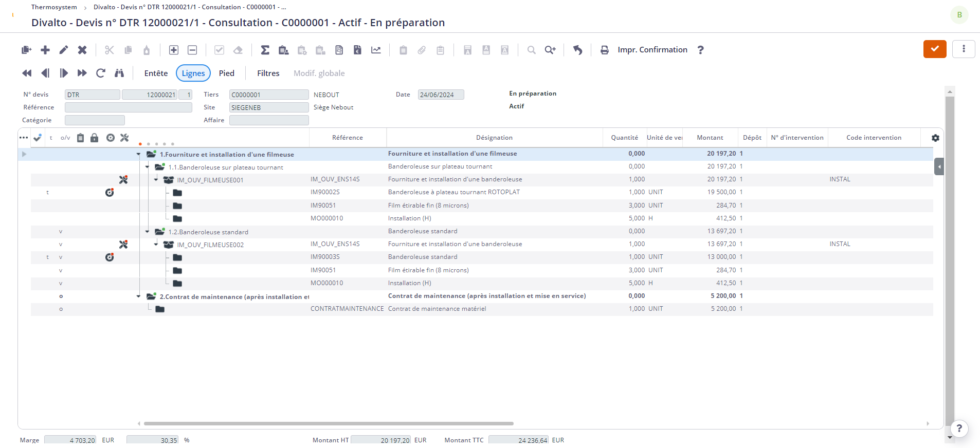Click the euro document icon
The height and width of the screenshot is (448, 980).
(357, 50)
